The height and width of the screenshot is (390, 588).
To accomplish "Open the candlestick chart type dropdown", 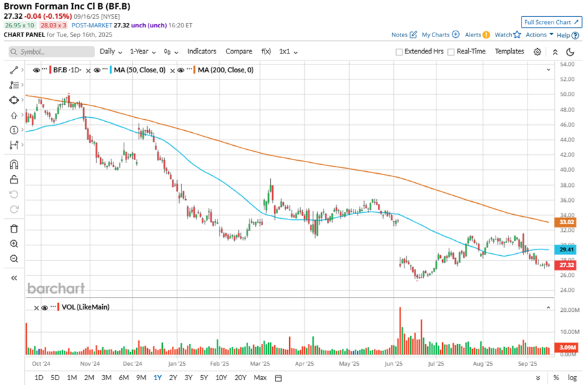I will 171,51.
